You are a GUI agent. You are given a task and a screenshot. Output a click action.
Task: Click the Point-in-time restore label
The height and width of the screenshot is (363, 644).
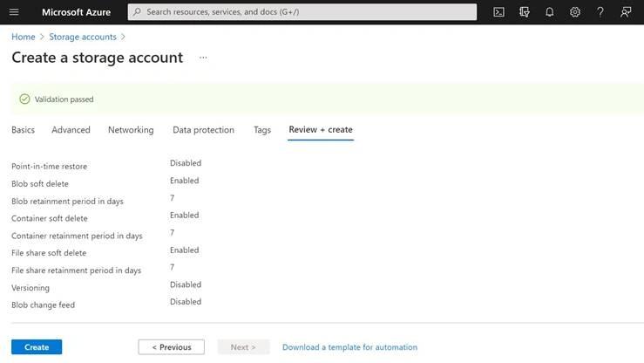[50, 167]
